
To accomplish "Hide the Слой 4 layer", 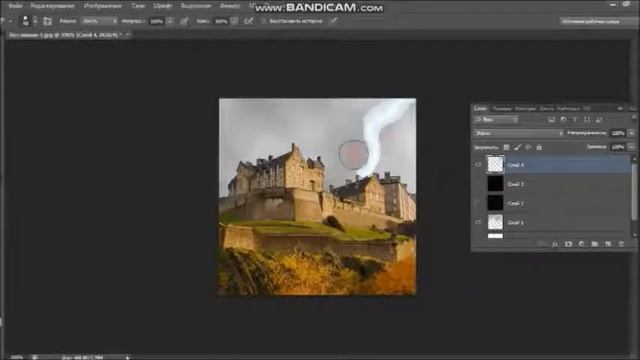I will click(478, 164).
